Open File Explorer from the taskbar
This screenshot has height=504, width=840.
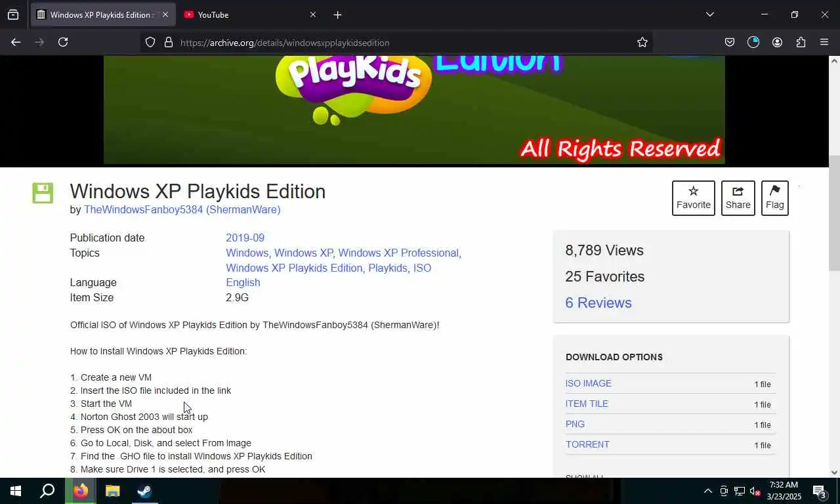[113, 491]
